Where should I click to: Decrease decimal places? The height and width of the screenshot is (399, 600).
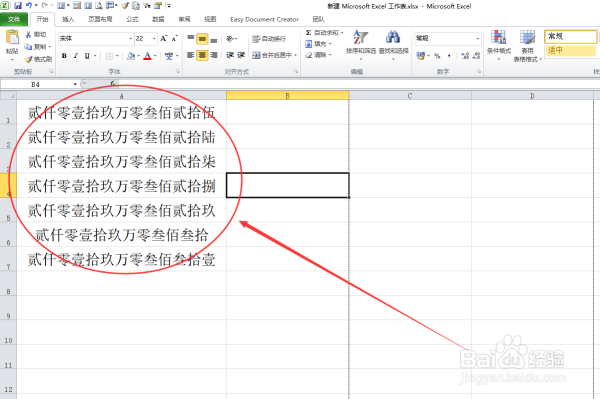(x=476, y=56)
